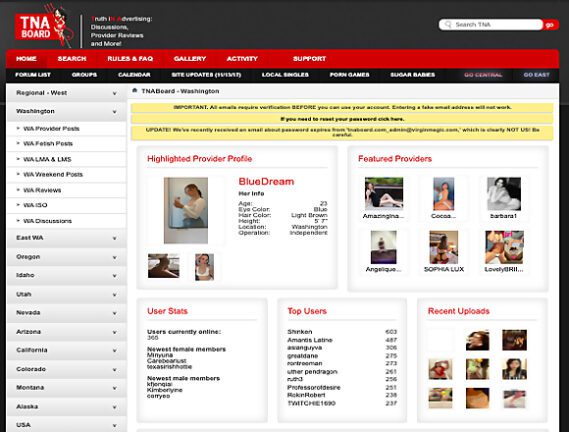Open WA Fetish Posts
Viewport: 569px width, 432px height.
click(x=48, y=144)
